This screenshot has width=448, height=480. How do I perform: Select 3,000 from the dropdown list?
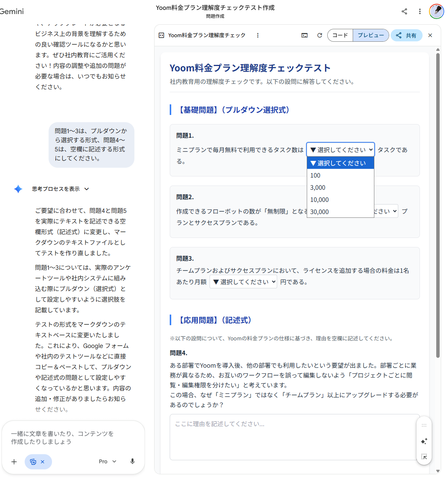[x=341, y=187]
